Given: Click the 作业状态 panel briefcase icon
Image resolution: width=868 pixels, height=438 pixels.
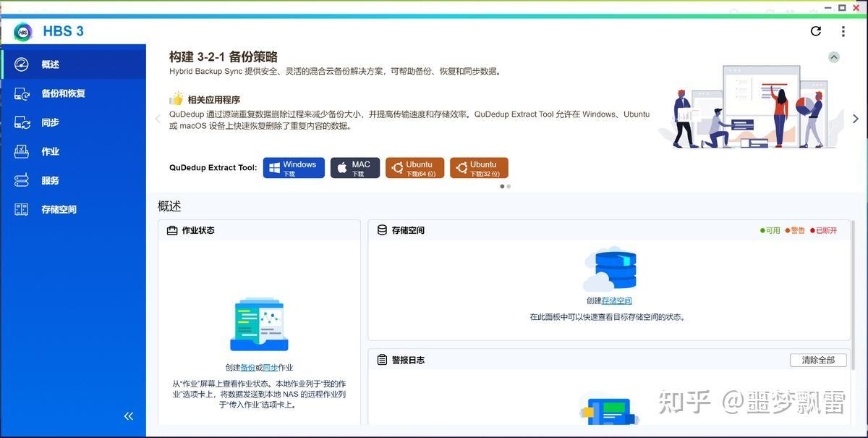Looking at the screenshot, I should tap(172, 230).
